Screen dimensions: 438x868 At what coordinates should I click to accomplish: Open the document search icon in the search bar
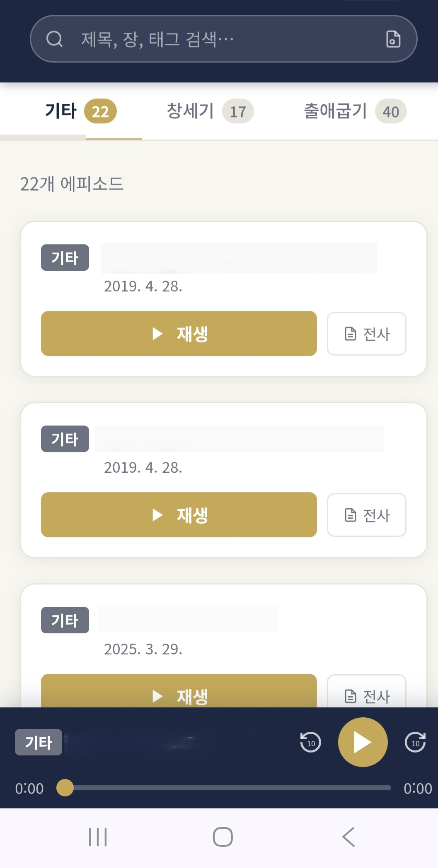coord(393,39)
